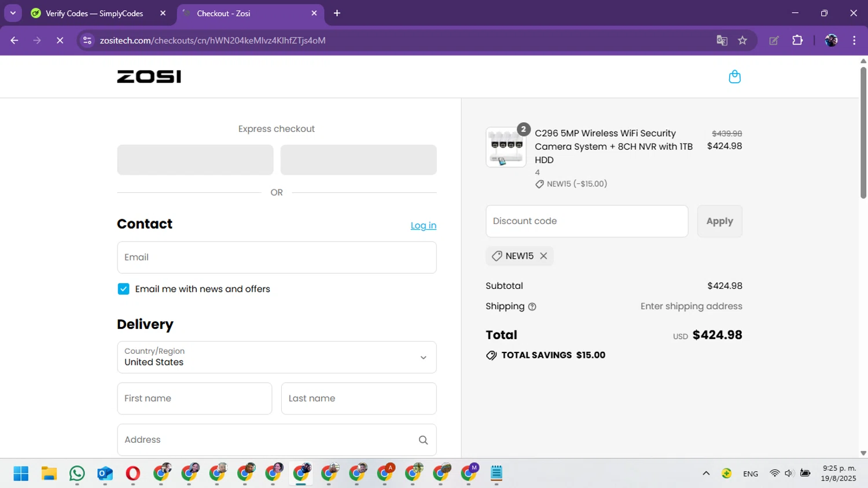This screenshot has height=488, width=868.
Task: Click the Apply discount button
Action: point(719,221)
